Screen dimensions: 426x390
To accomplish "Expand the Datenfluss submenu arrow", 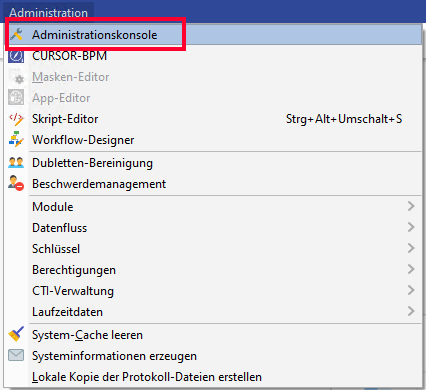I will coord(411,227).
